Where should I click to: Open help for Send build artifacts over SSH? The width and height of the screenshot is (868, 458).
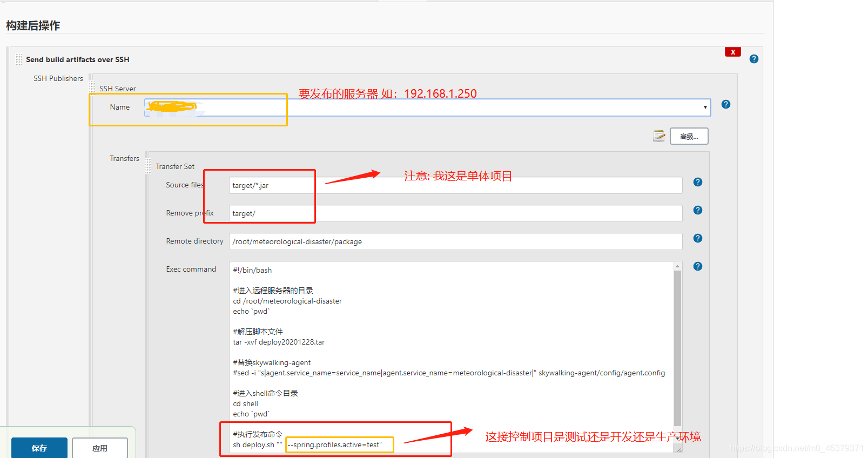click(754, 59)
